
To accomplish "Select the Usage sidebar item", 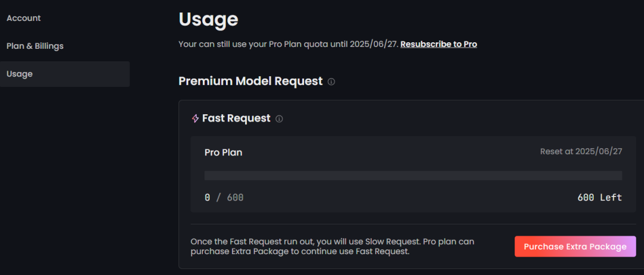I will coord(20,74).
